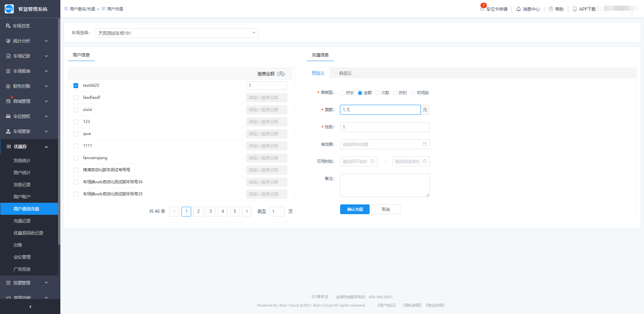The image size is (644, 314).
Task: Switch to the 自定义 tab
Action: [x=345, y=73]
